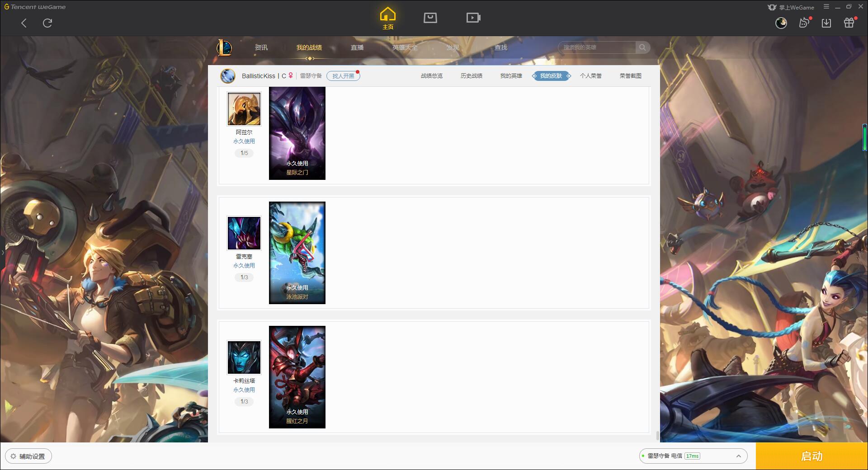Click the 找人开黑 button
Screen dimensions: 868x470
coord(343,76)
